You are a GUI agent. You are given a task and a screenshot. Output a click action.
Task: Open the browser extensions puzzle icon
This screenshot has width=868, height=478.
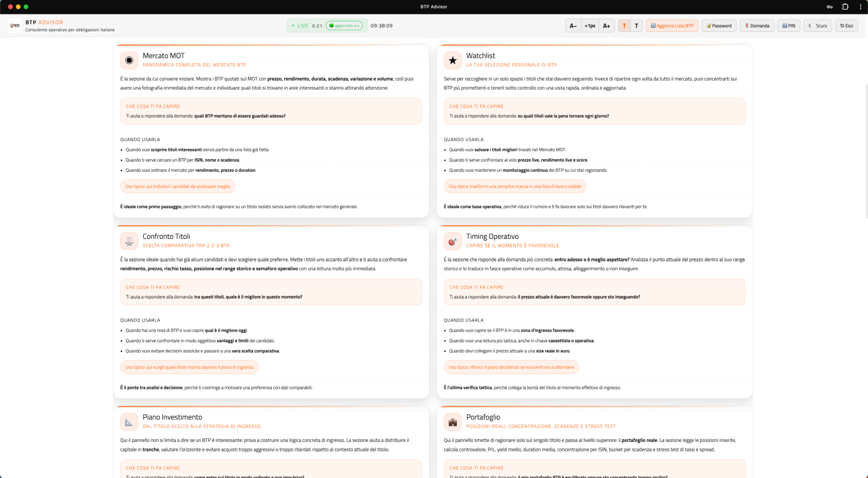pyautogui.click(x=845, y=6)
